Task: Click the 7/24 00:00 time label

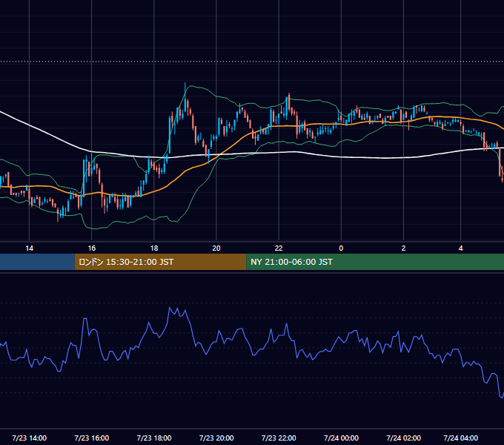Action: [341, 438]
